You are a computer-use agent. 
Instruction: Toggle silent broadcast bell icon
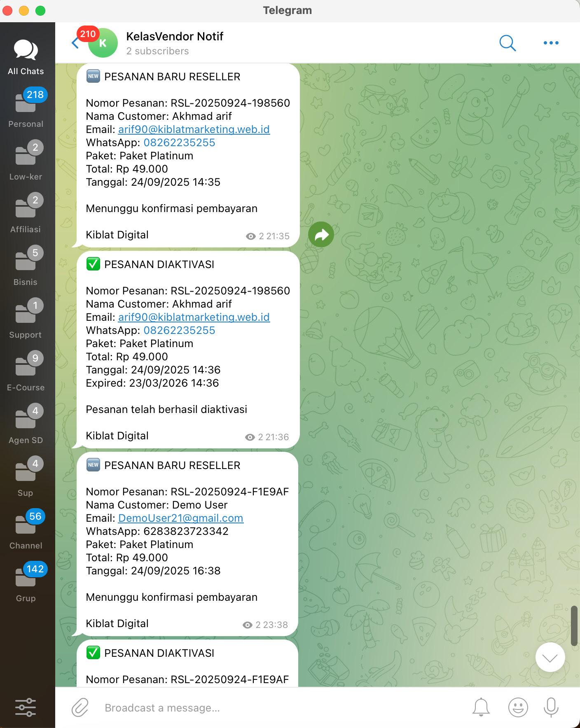[x=481, y=708]
